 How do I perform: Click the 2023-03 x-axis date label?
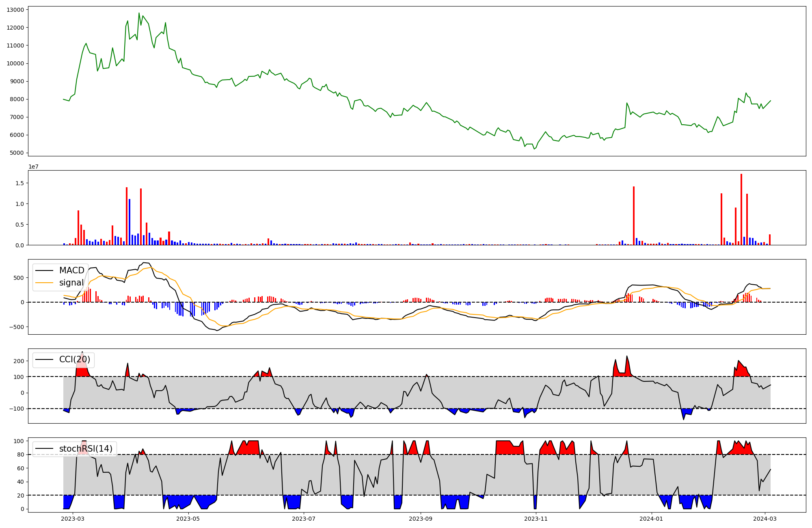(x=73, y=519)
